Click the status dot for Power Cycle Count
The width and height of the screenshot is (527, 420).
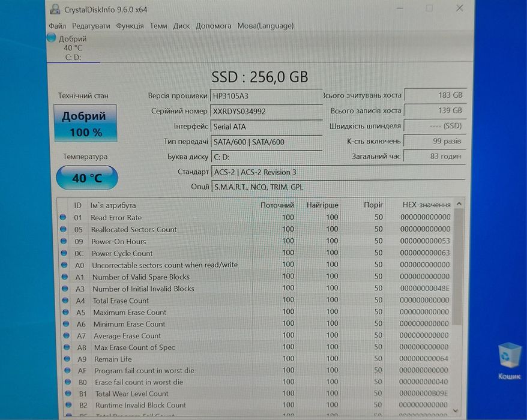point(64,253)
